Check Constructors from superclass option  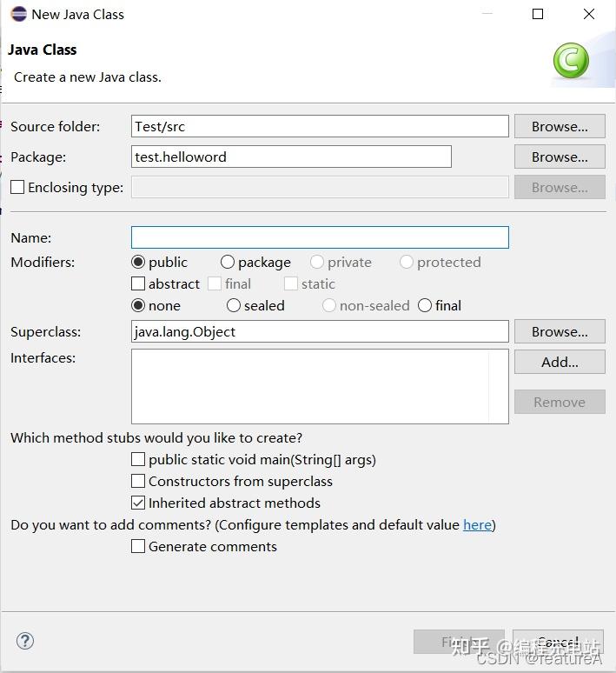138,481
